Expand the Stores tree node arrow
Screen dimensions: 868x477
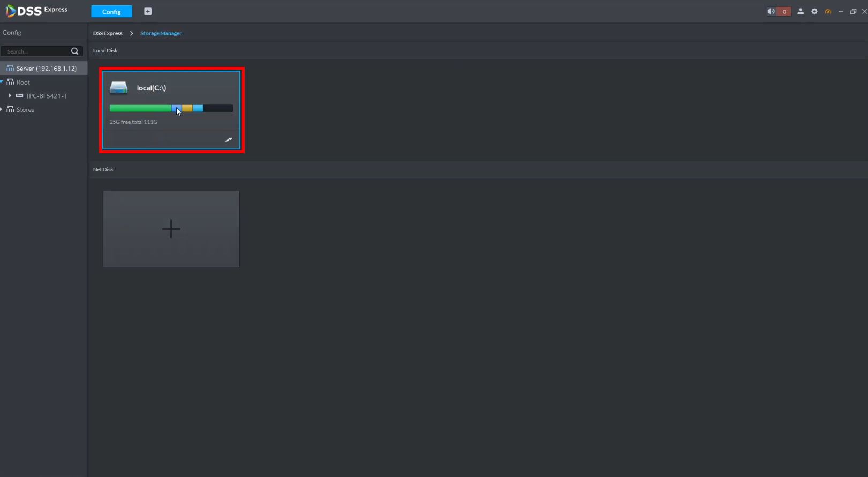pyautogui.click(x=2, y=109)
